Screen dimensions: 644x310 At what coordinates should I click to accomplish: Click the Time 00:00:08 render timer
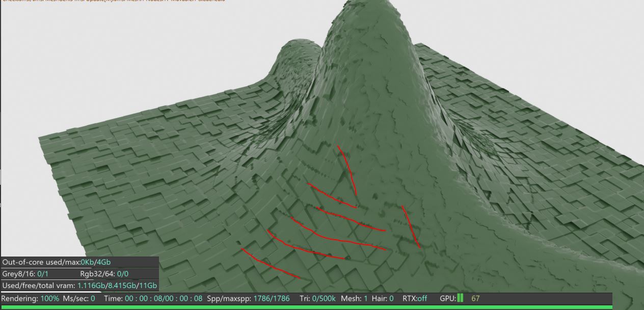pyautogui.click(x=153, y=298)
